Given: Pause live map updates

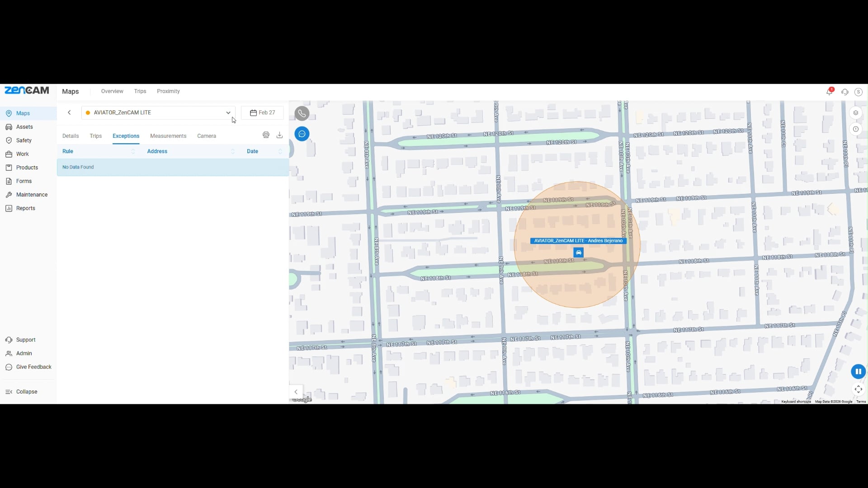Looking at the screenshot, I should (x=858, y=371).
